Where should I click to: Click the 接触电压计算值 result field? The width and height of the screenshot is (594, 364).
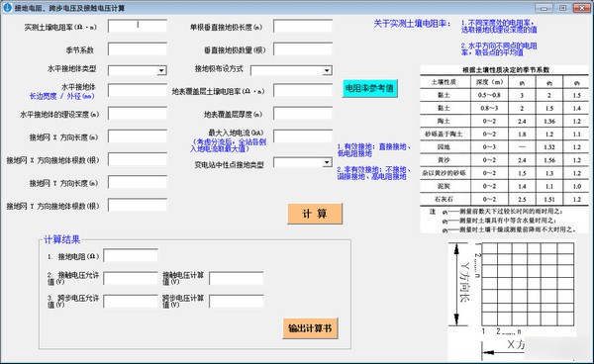(x=236, y=278)
